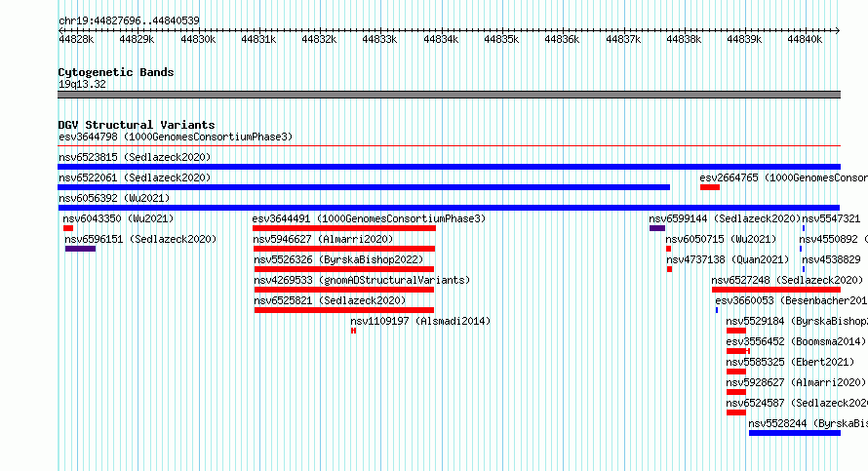The height and width of the screenshot is (471, 868).
Task: Click the gray 19q13.32 cytogenetic band bar
Action: [x=449, y=95]
